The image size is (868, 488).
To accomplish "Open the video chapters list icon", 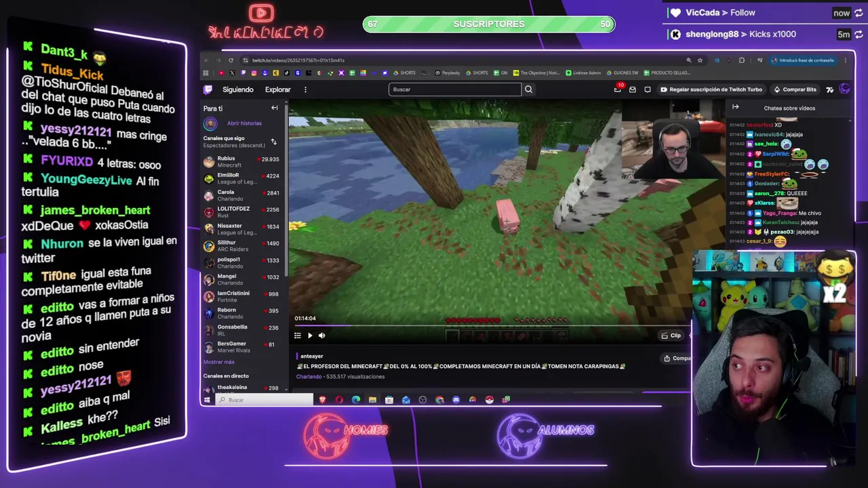I will pos(298,335).
